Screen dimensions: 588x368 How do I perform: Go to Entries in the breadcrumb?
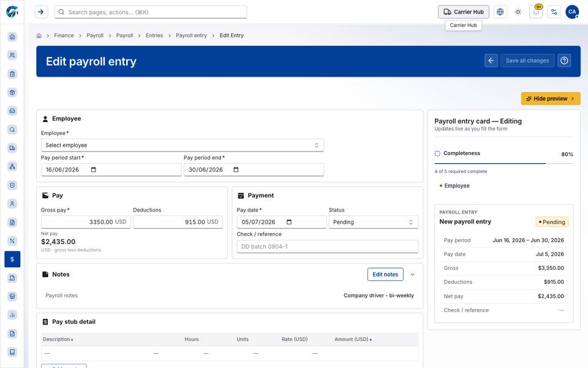154,36
